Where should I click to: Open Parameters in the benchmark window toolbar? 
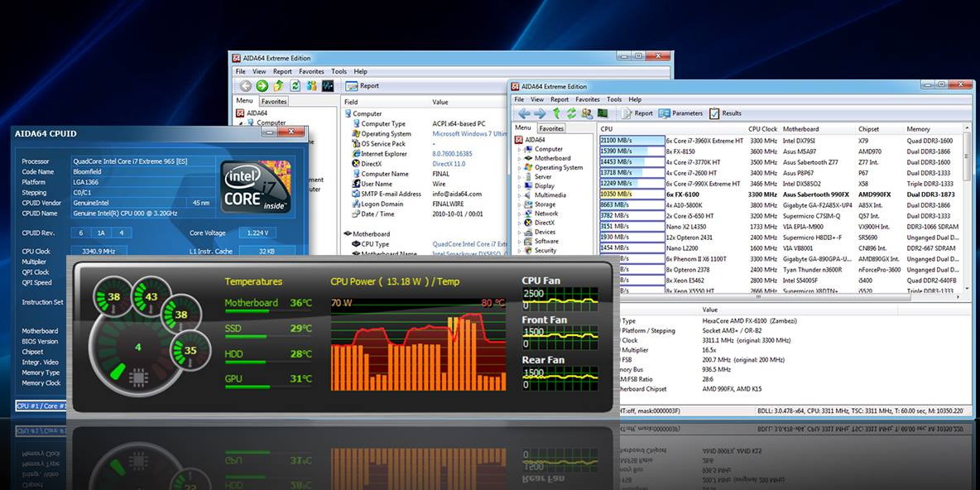pyautogui.click(x=680, y=113)
